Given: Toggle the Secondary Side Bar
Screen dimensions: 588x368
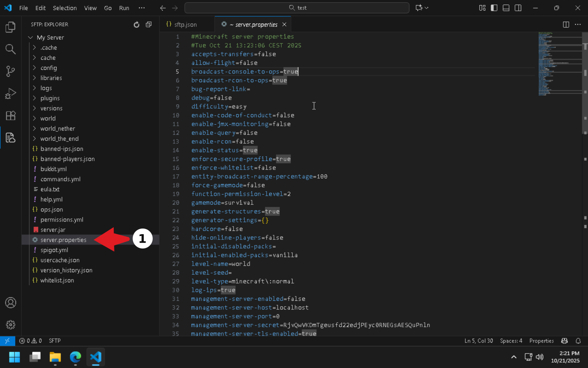Looking at the screenshot, I should (x=518, y=8).
